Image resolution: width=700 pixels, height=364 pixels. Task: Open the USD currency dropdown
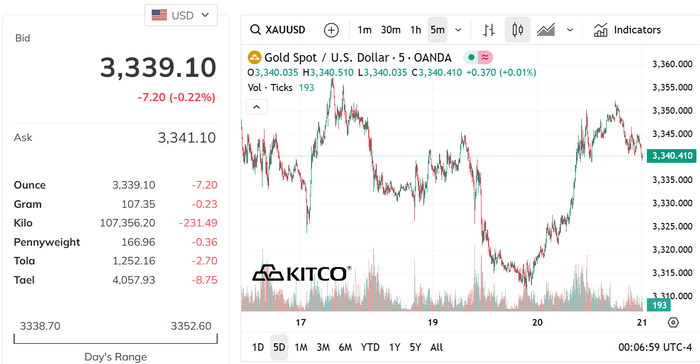(181, 15)
